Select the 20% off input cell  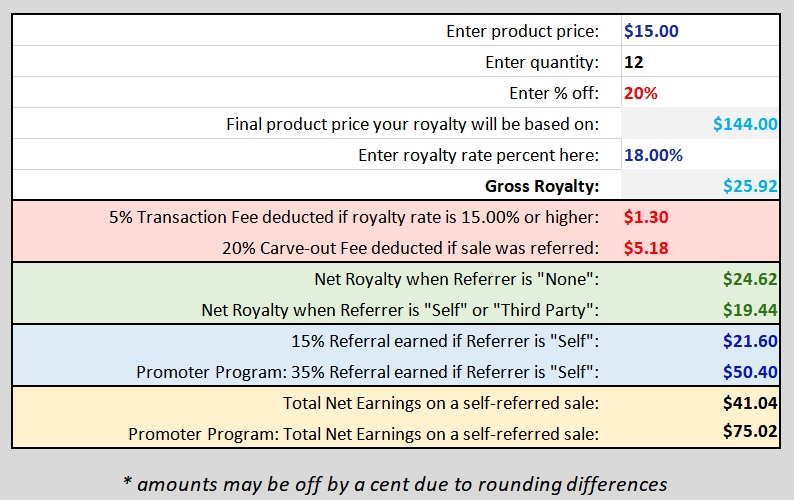point(700,93)
